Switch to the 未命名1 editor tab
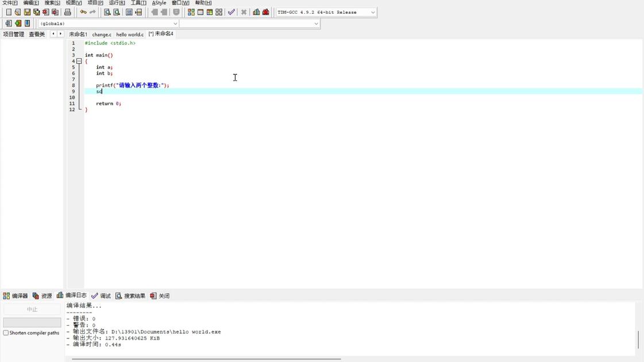This screenshot has width=644, height=362. (78, 34)
